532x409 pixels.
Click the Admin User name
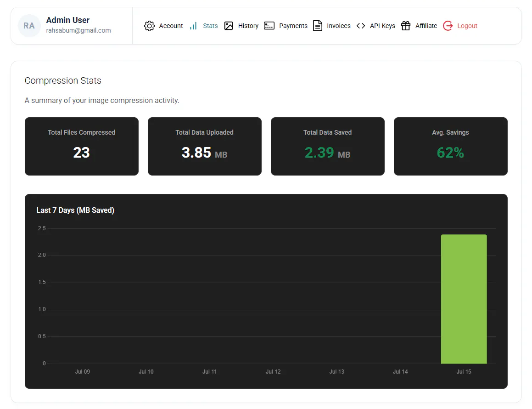(68, 20)
